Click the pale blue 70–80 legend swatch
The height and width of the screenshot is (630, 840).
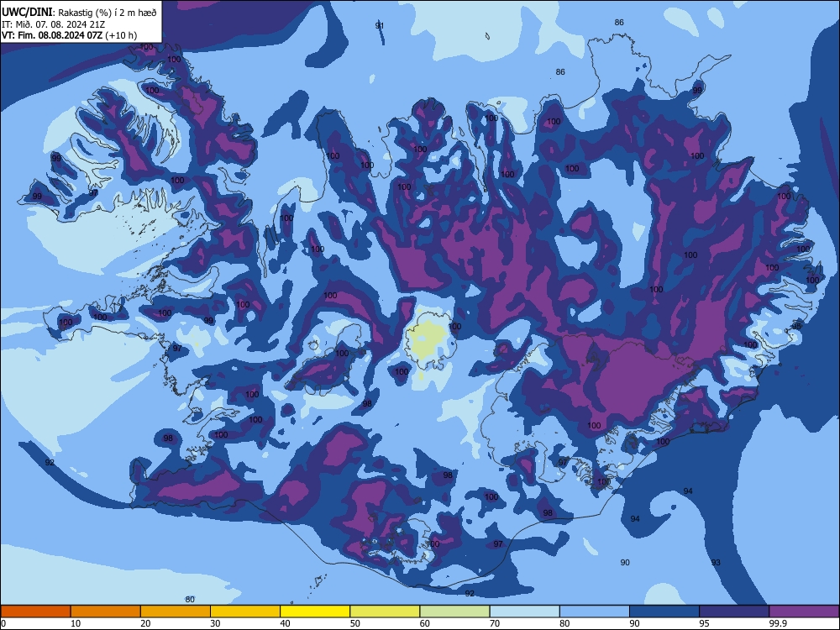click(x=524, y=612)
